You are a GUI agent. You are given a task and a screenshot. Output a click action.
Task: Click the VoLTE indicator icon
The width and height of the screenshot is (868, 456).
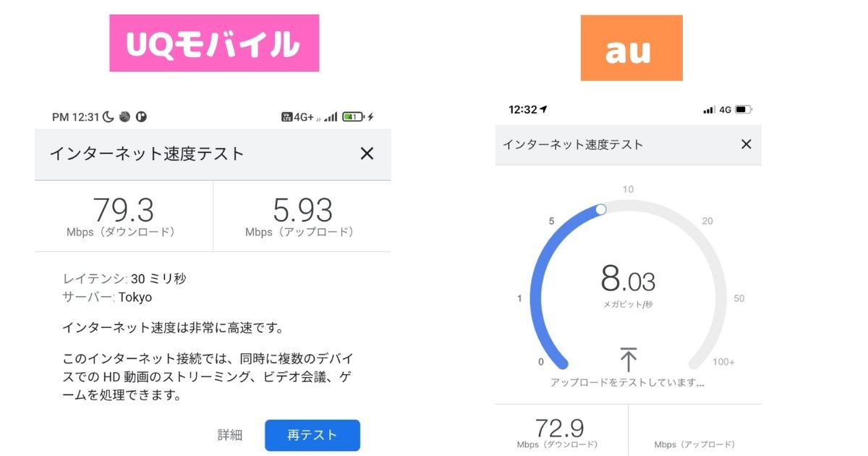[x=286, y=117]
